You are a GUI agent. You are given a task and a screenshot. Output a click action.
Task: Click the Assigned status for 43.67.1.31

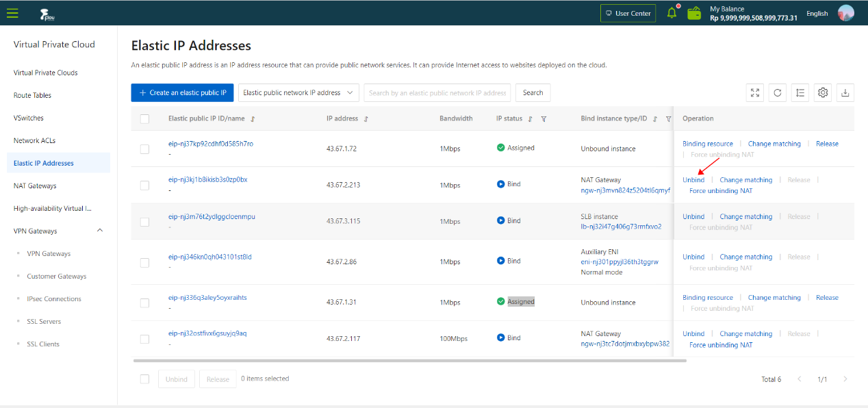pos(521,302)
